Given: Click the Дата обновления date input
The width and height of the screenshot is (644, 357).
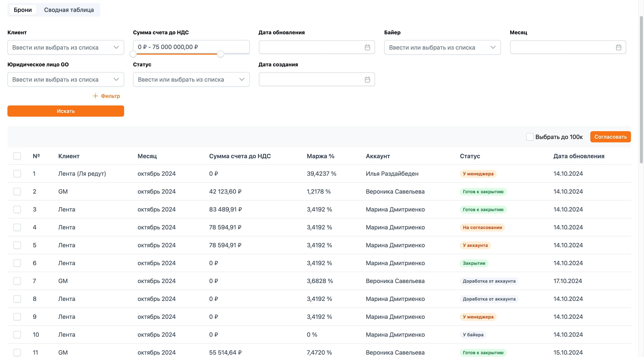Looking at the screenshot, I should 317,47.
